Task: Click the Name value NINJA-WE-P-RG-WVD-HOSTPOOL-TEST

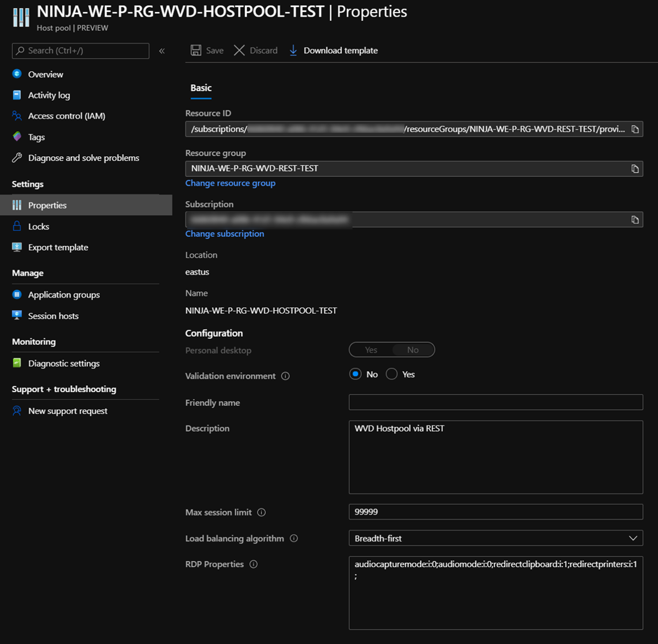Action: coord(261,311)
